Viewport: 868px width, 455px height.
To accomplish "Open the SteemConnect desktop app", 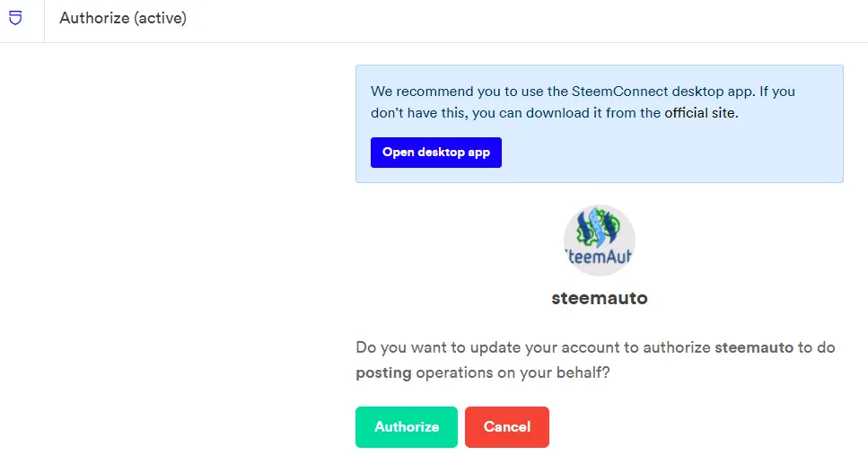I will tap(435, 153).
